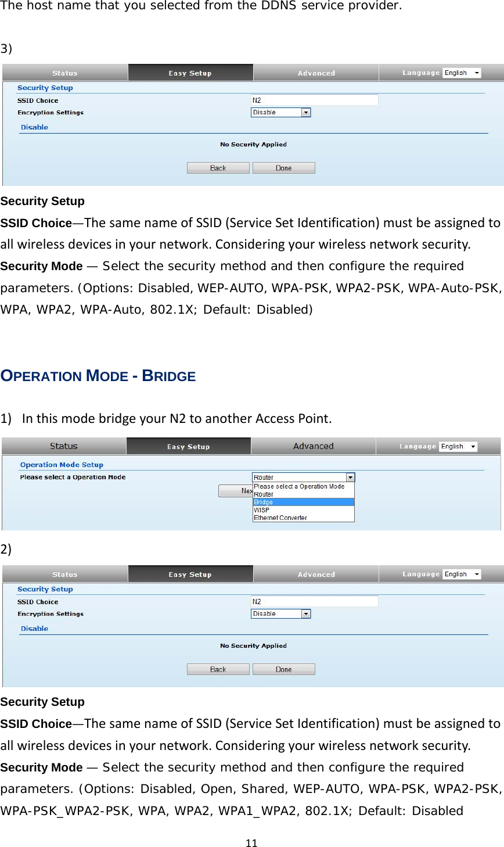Click SSID Choice field in first Security Setup
Image resolution: width=504 pixels, height=847 pixels.
314,101
